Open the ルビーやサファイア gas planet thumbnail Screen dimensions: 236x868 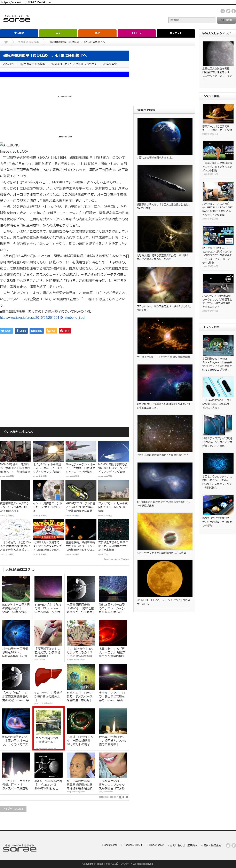pyautogui.click(x=165, y=531)
